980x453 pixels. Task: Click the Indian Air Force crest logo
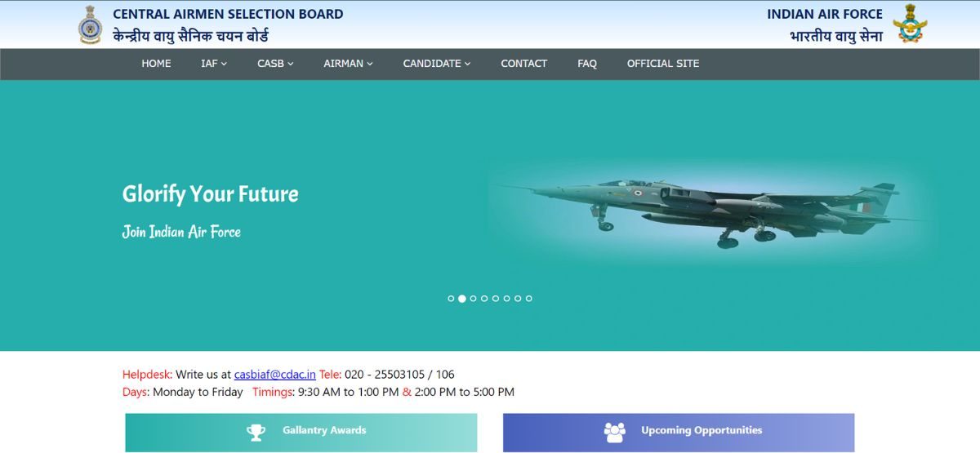[x=910, y=24]
